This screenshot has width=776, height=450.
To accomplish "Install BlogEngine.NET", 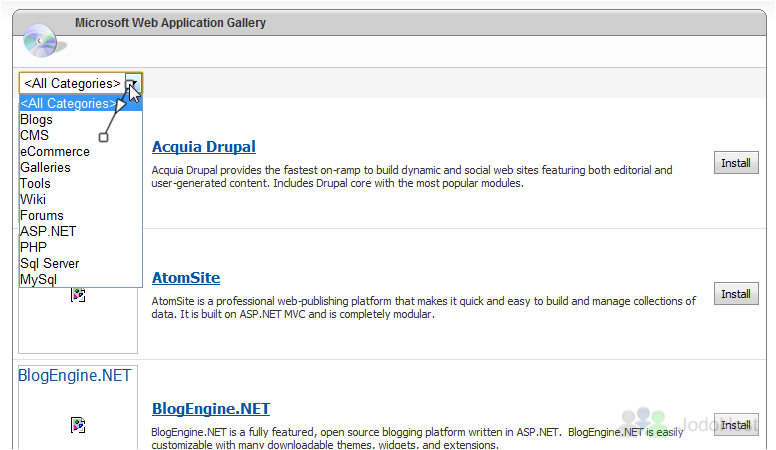I will tap(736, 425).
